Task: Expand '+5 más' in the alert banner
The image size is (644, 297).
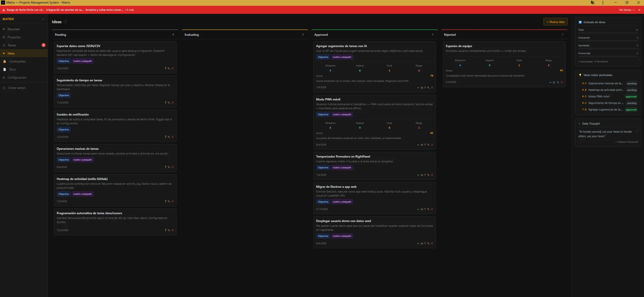Action: click(x=128, y=10)
